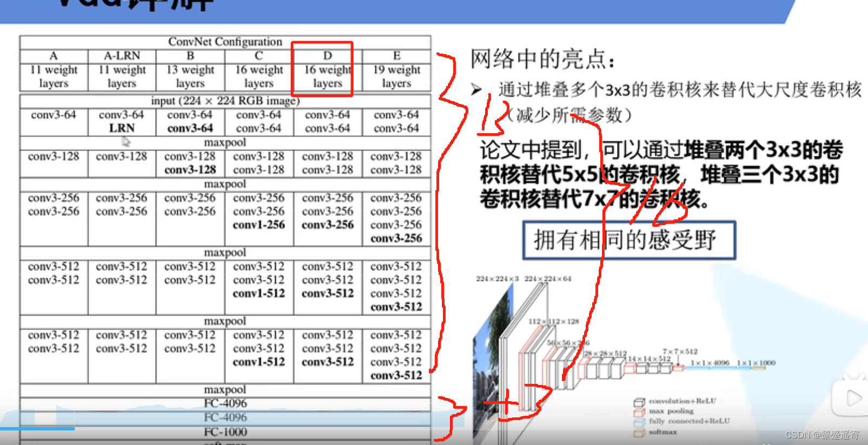This screenshot has height=445, width=868.
Task: Click the 'softmax' legend entry
Action: pos(655,432)
